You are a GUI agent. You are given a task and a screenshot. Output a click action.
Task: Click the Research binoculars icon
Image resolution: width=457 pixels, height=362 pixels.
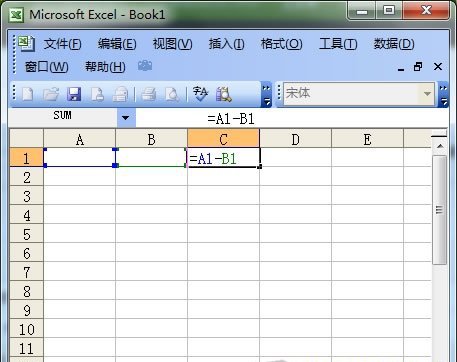pyautogui.click(x=224, y=94)
